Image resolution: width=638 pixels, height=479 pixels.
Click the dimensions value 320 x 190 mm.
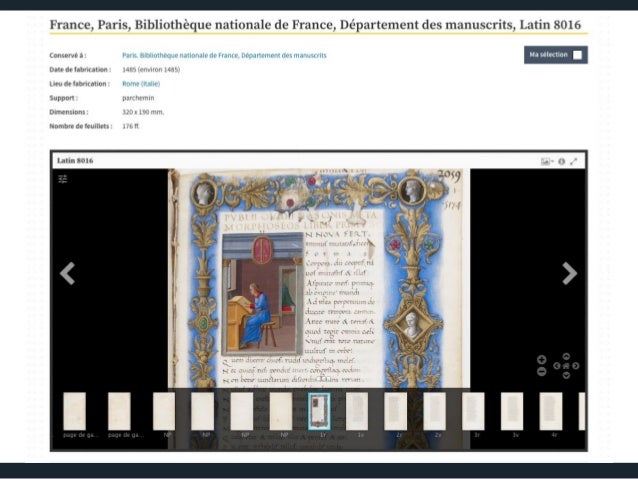(x=143, y=112)
